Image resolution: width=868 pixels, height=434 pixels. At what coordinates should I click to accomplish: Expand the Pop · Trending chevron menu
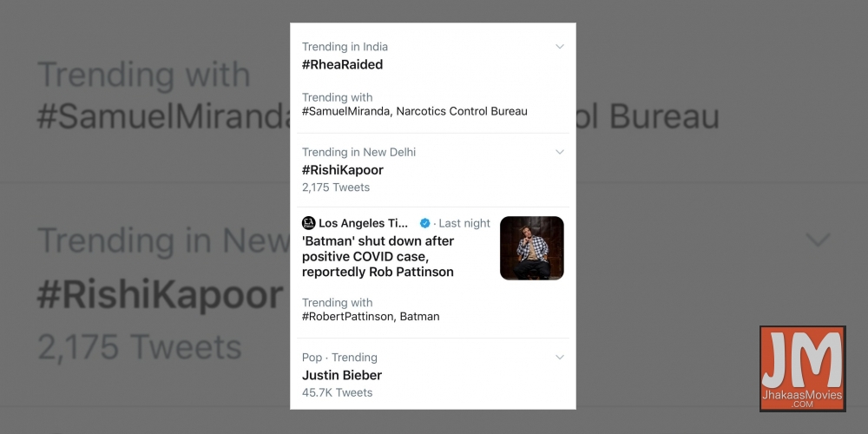(560, 358)
